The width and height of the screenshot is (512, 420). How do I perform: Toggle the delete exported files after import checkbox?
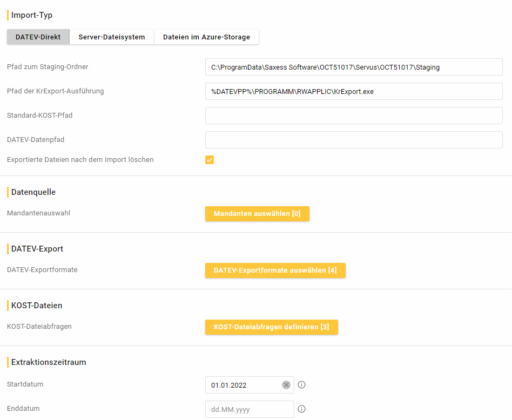coord(210,160)
